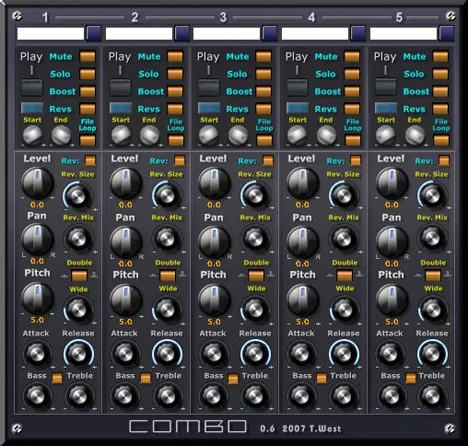Click the Start knob in channel 2
Viewport: 468px width, 446px height.
tap(121, 135)
